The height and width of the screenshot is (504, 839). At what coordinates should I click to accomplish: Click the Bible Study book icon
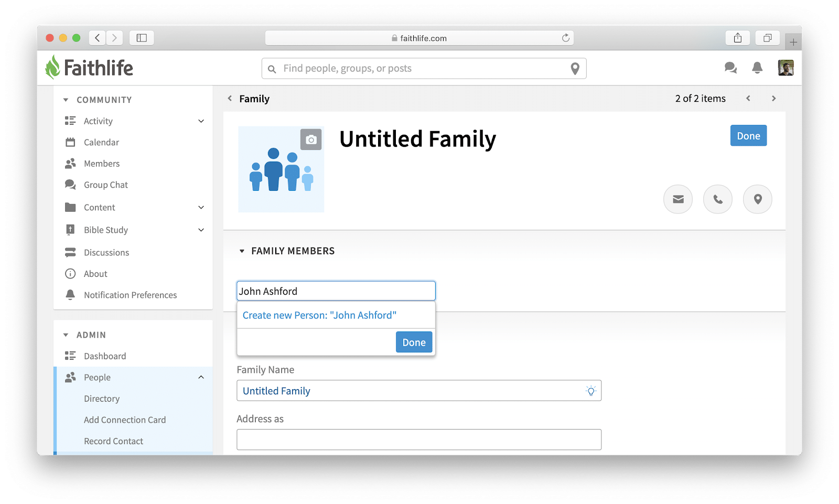70,230
